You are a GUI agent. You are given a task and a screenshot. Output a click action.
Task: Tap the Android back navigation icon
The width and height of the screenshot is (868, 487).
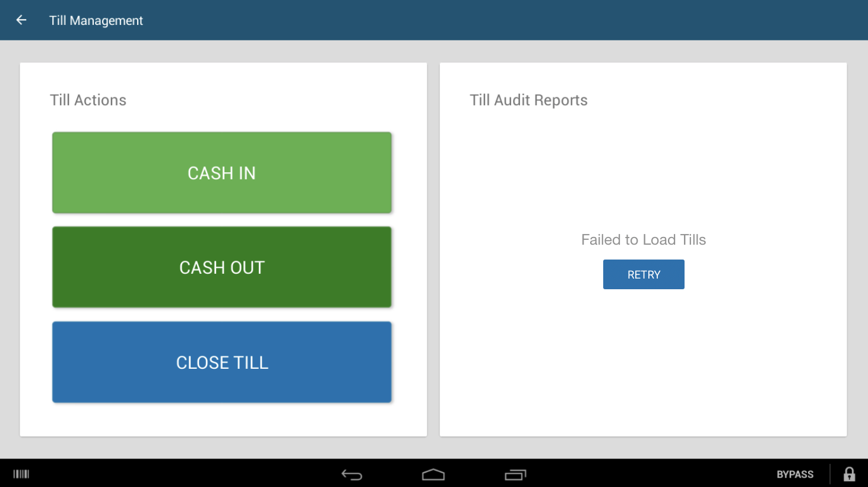click(x=352, y=475)
